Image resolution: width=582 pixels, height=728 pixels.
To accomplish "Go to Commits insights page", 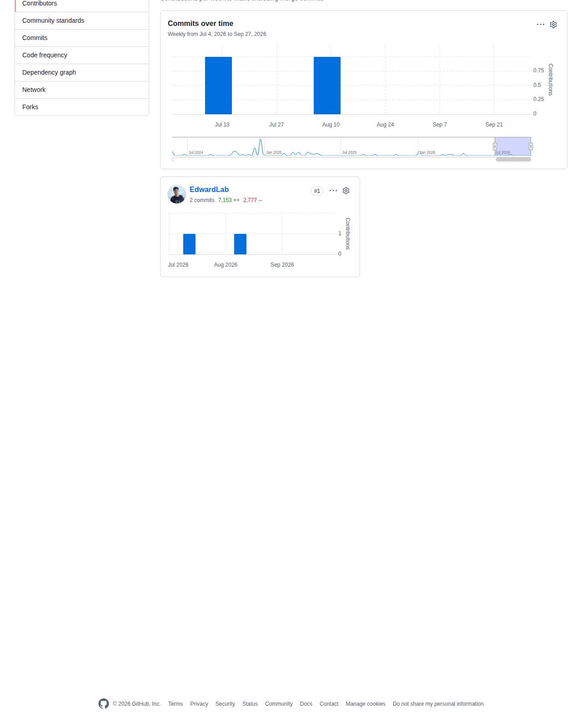I will coord(82,38).
